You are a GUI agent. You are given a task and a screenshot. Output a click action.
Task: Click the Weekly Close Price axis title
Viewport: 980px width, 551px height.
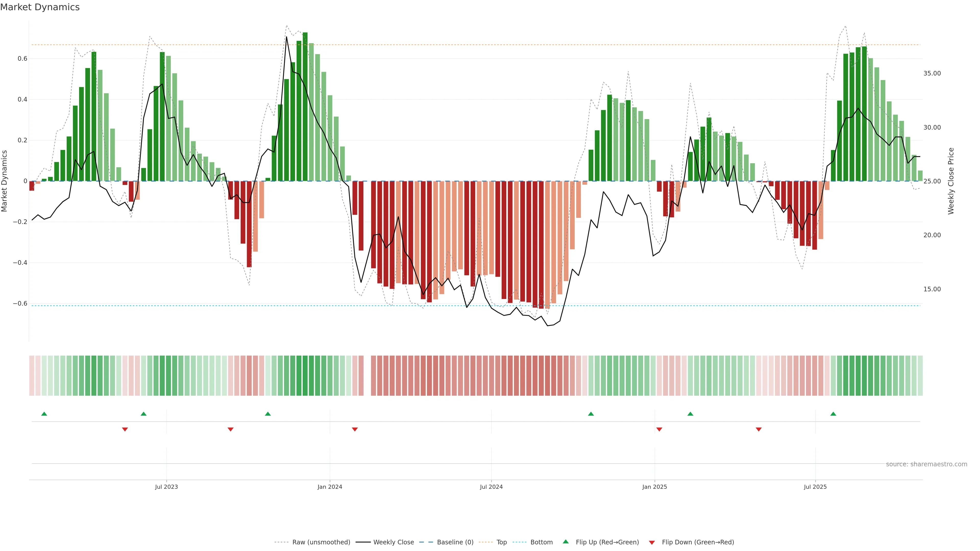951,181
